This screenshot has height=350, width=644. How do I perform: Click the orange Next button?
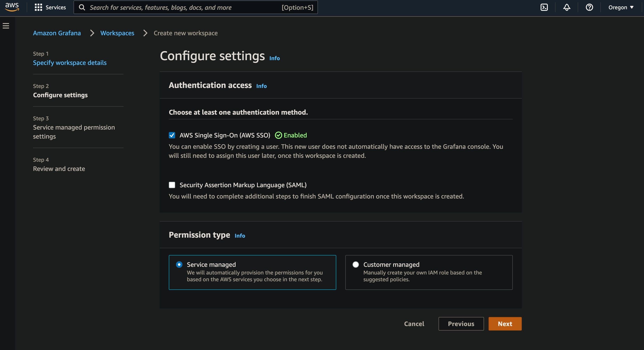tap(505, 324)
